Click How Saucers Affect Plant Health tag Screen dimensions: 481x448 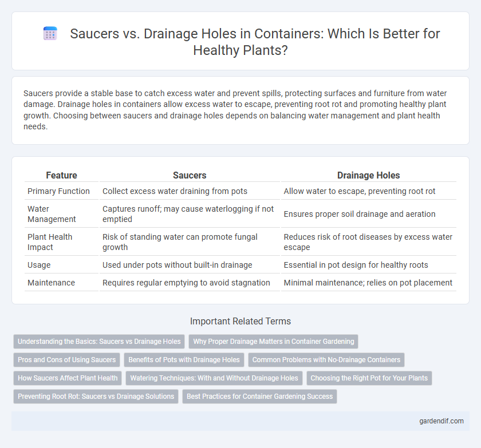tap(68, 378)
